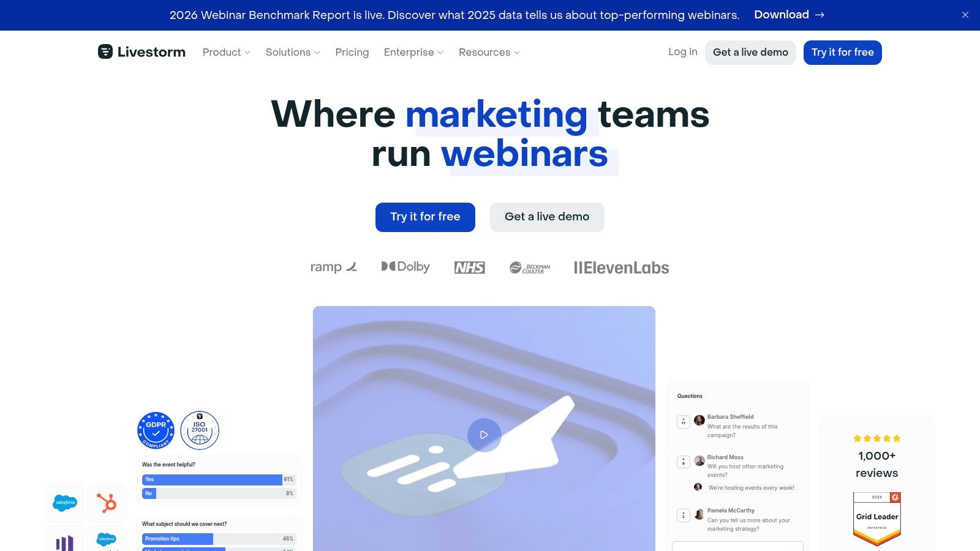Click the Dolby logo
The width and height of the screenshot is (980, 551).
click(x=405, y=267)
